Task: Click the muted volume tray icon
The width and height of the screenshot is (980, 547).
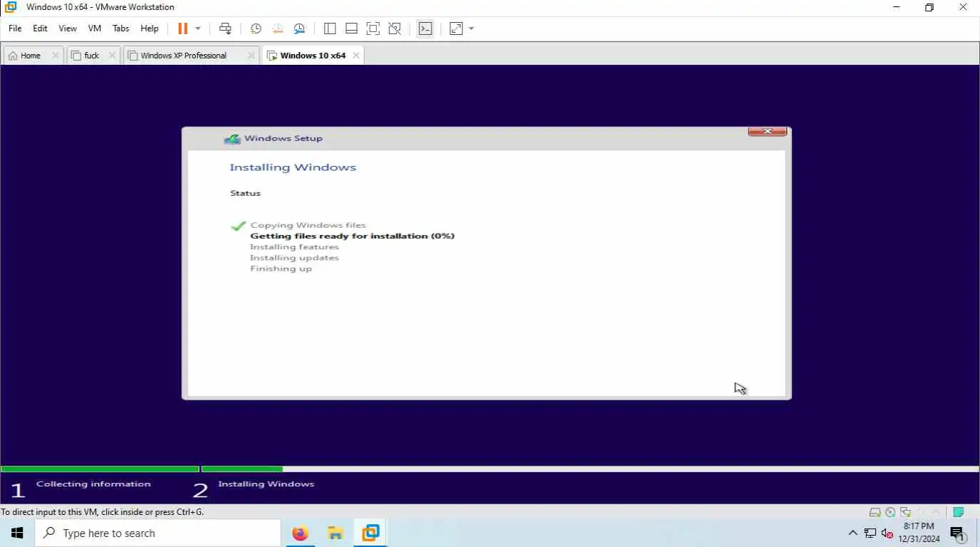Action: click(x=887, y=533)
